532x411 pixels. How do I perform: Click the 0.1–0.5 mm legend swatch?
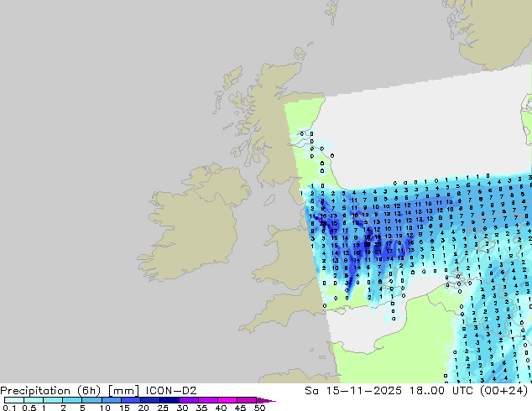click(x=14, y=400)
